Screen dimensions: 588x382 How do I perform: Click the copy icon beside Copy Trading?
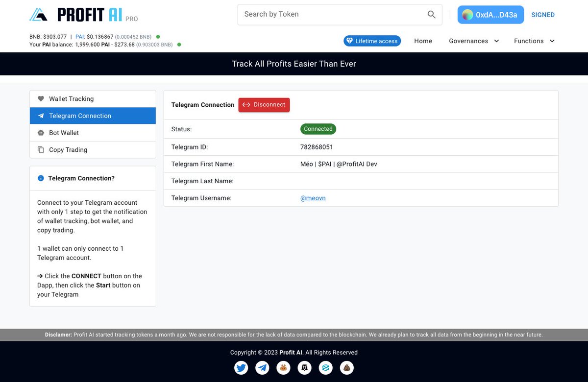point(41,150)
